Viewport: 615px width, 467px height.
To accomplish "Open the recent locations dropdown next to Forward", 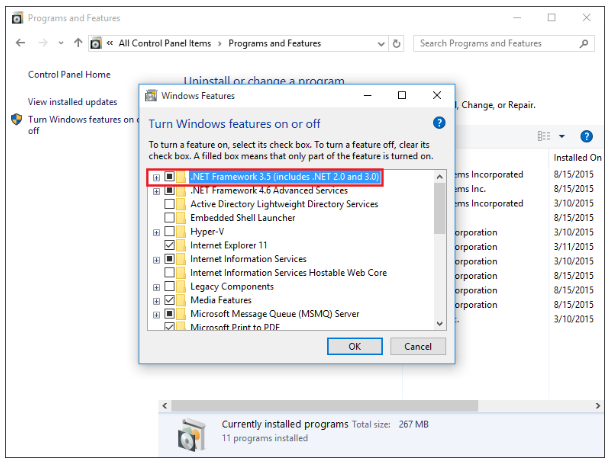I will point(61,43).
